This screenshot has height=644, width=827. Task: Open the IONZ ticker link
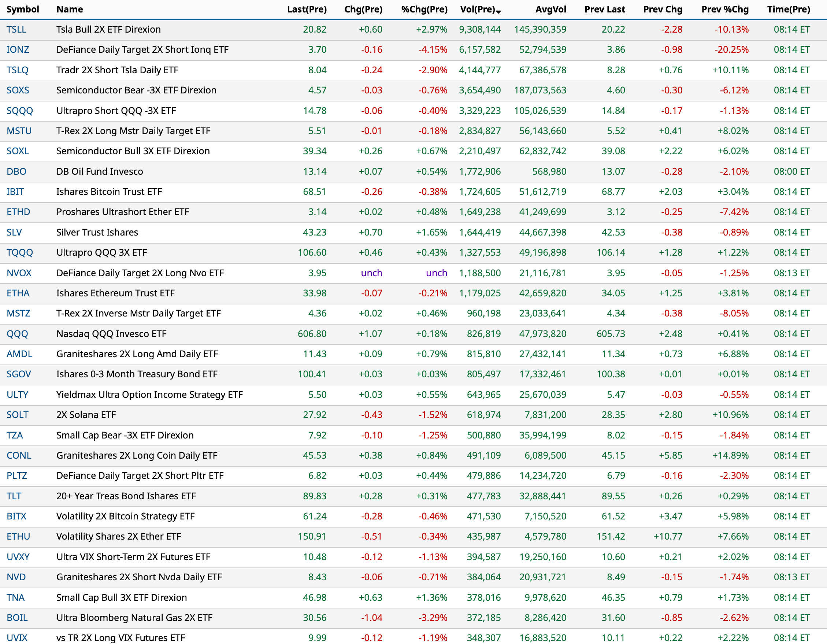(18, 49)
